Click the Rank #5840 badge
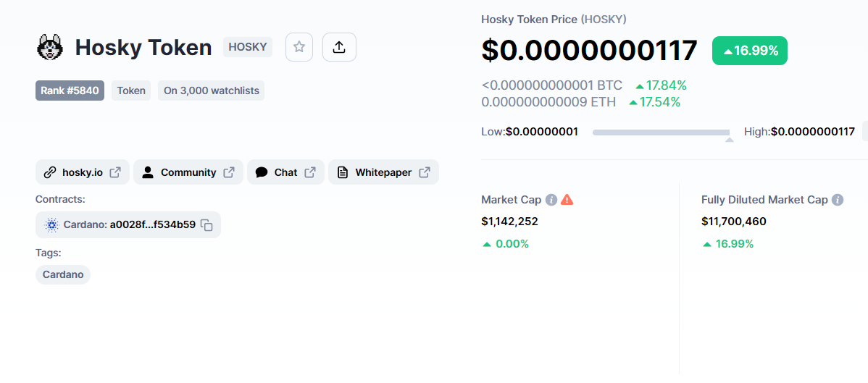The height and width of the screenshot is (383, 868). tap(70, 91)
